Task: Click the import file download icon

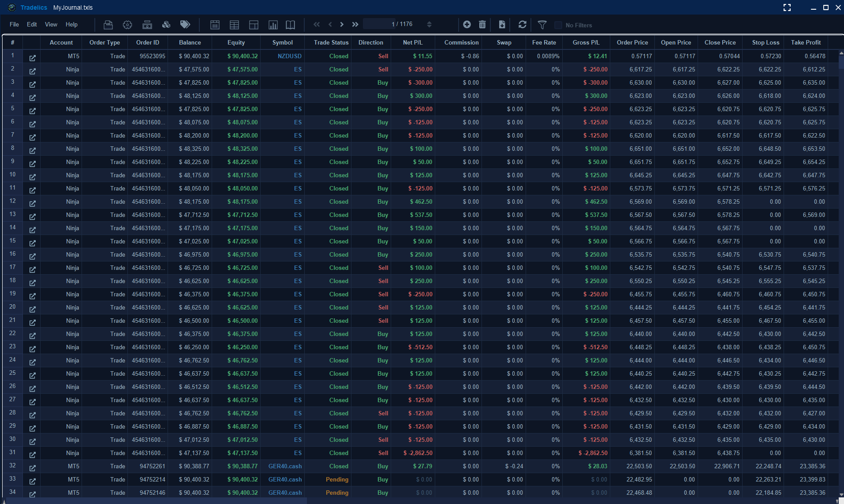Action: click(x=502, y=25)
